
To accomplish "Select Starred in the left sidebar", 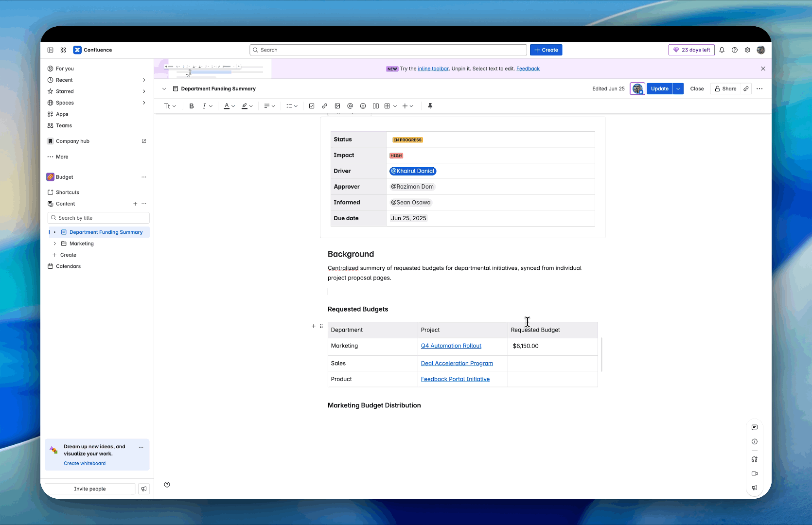I will click(65, 91).
